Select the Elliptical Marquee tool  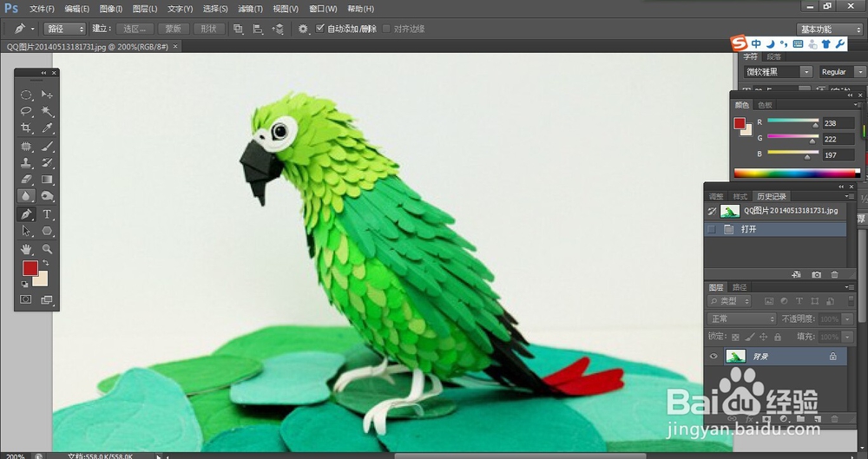pos(26,95)
